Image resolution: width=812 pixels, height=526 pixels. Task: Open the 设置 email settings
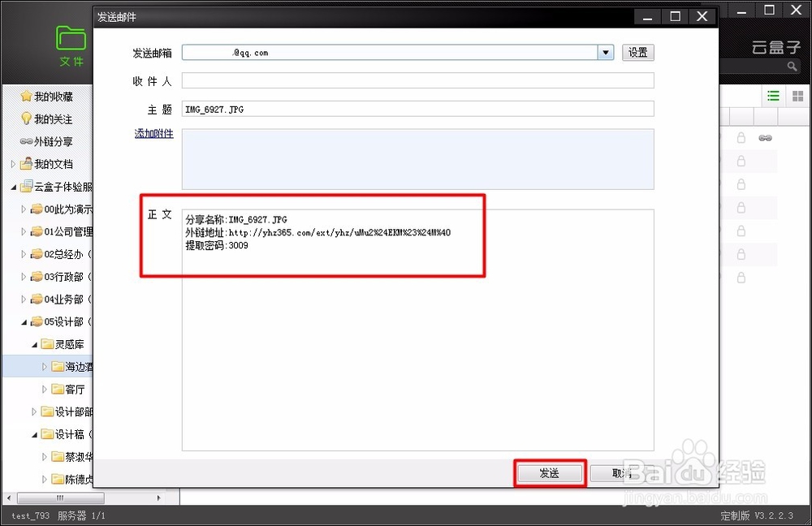coord(637,52)
